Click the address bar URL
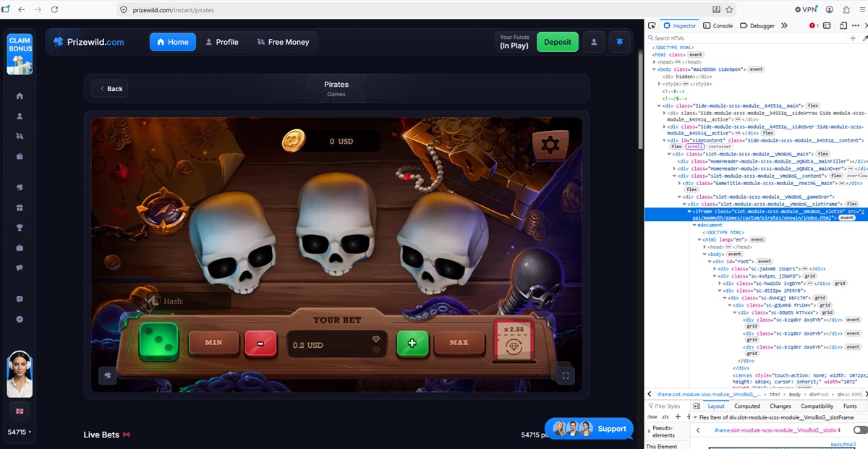Image resolution: width=868 pixels, height=449 pixels. click(174, 10)
